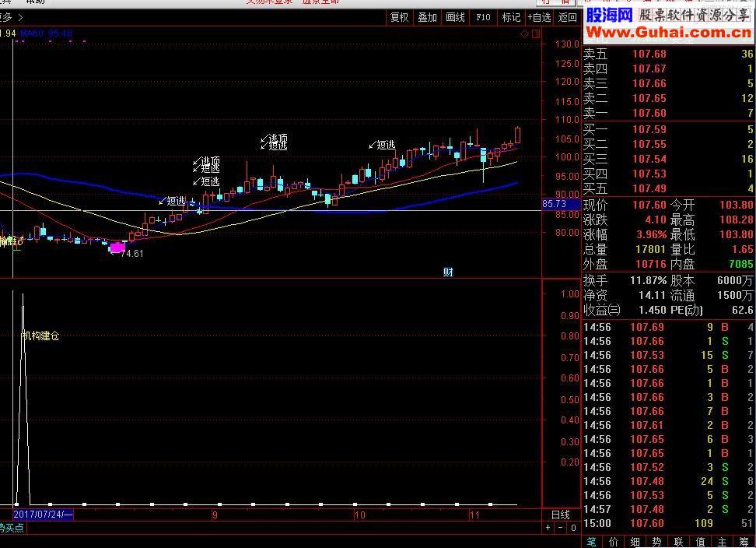Click the 14:57 107.48 trade row
Viewport: 756px width, 548px height.
pos(668,509)
